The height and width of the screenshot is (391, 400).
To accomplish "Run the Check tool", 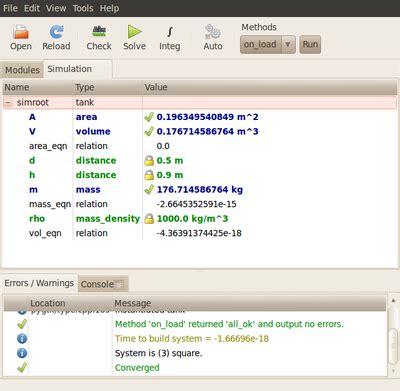I will point(99,37).
